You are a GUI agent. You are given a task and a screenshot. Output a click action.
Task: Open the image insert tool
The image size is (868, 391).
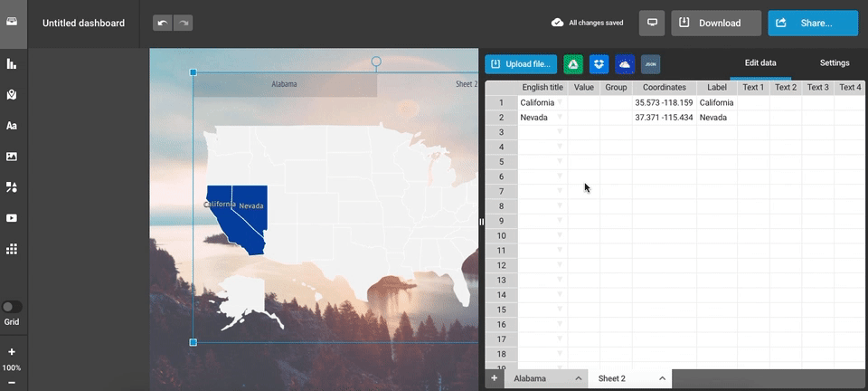pos(12,157)
